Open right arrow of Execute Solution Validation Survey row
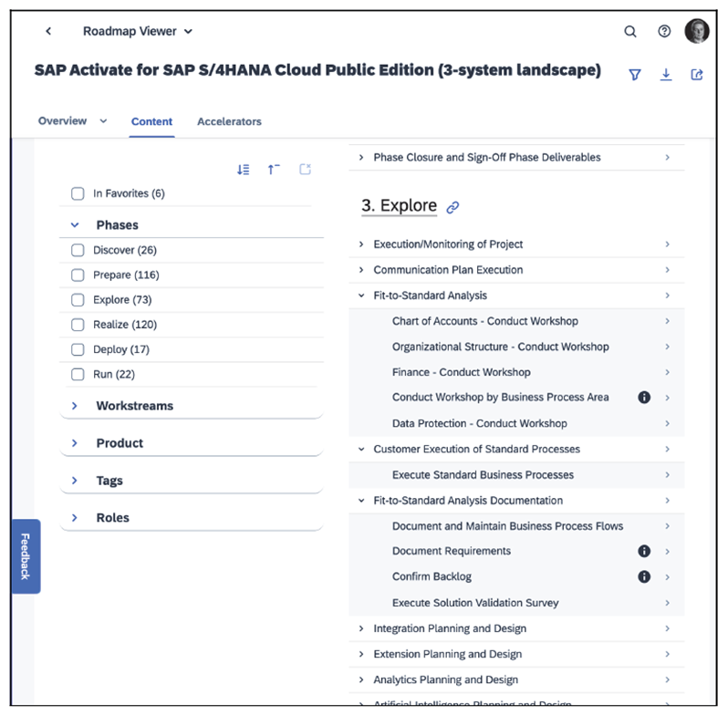 pyautogui.click(x=667, y=603)
